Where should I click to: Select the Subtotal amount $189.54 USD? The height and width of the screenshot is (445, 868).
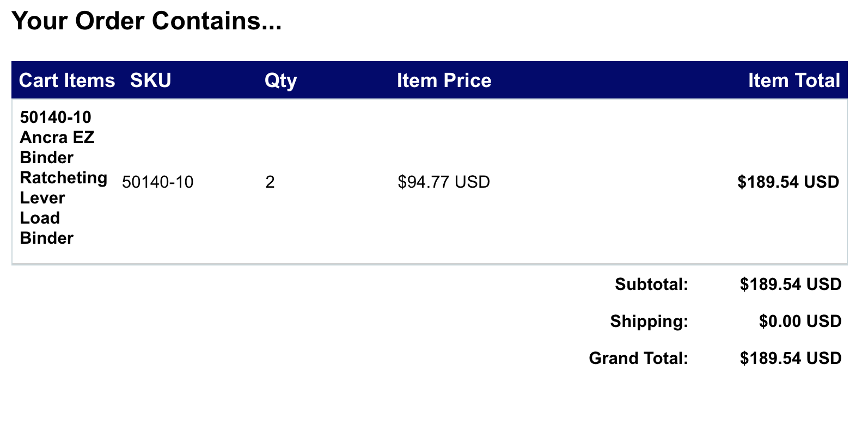(790, 284)
